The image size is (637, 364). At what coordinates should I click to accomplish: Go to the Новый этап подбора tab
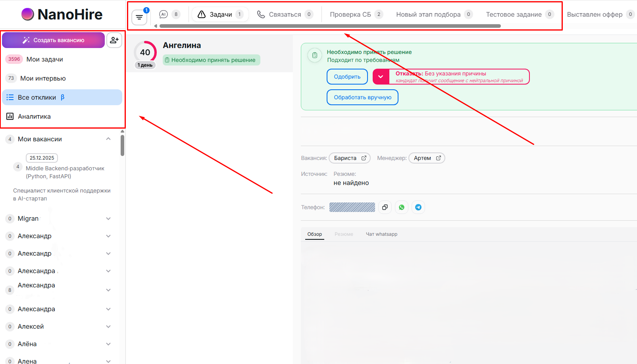pyautogui.click(x=434, y=14)
